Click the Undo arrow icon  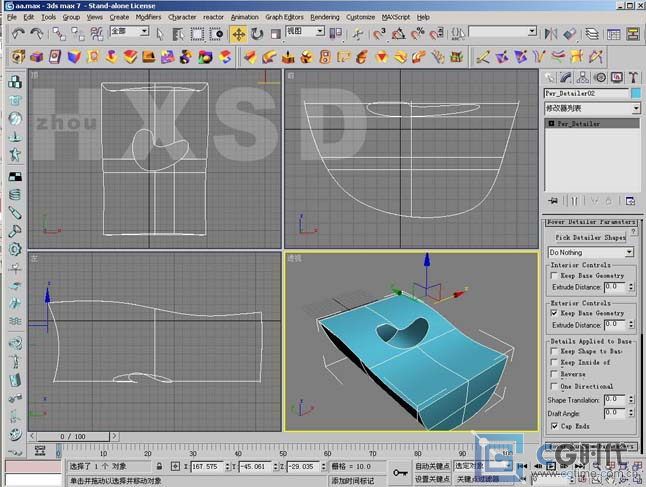(18, 33)
